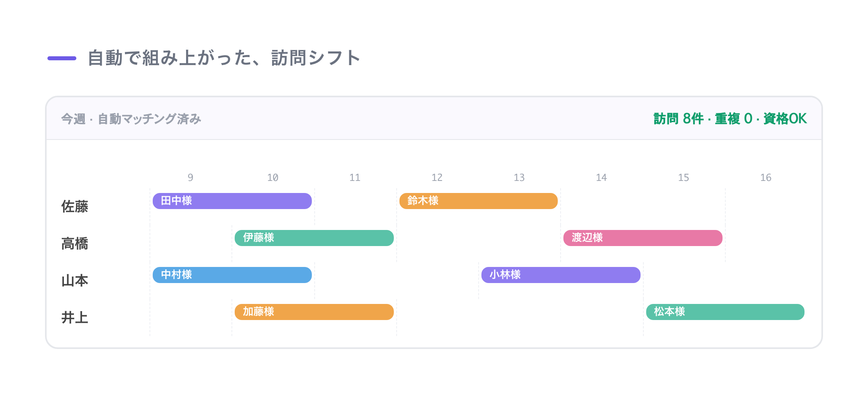Select the 田中様 visit bar
Image resolution: width=868 pixels, height=394 pixels.
click(x=232, y=201)
